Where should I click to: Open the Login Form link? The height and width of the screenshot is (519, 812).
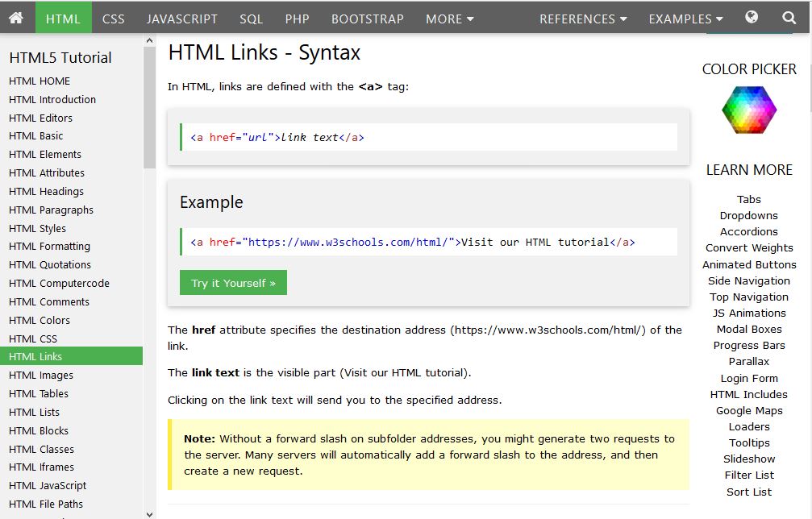click(x=749, y=378)
